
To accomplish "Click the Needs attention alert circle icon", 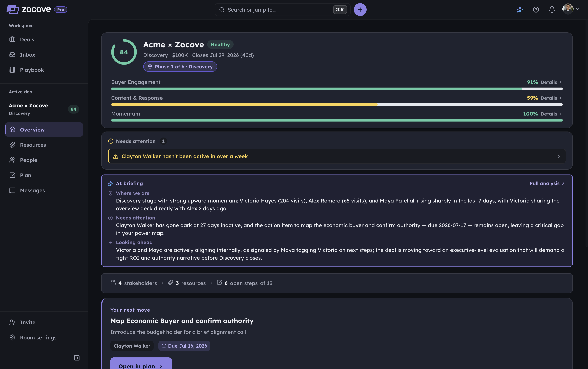I will tap(111, 141).
